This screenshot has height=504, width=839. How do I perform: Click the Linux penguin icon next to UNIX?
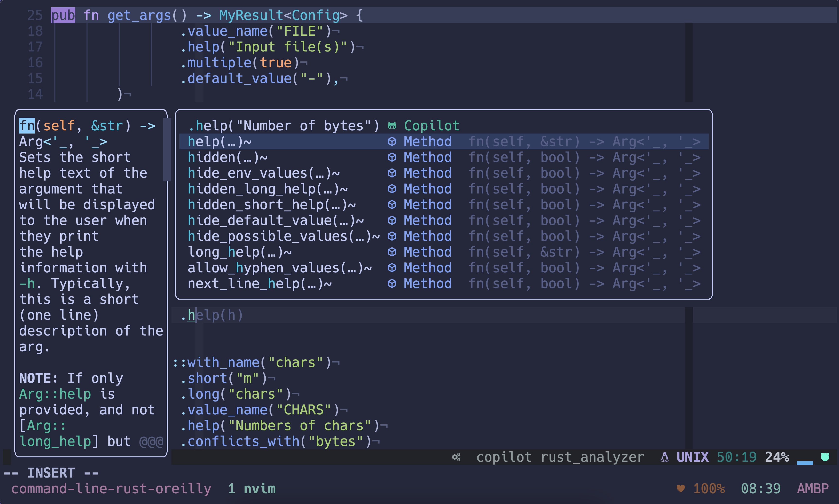point(664,457)
